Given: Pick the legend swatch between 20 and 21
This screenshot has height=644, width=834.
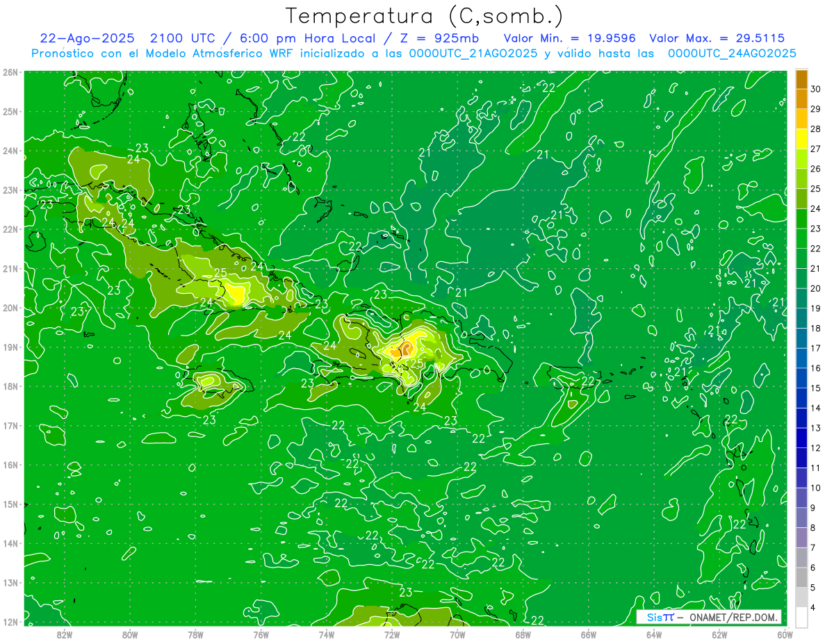Looking at the screenshot, I should point(801,278).
